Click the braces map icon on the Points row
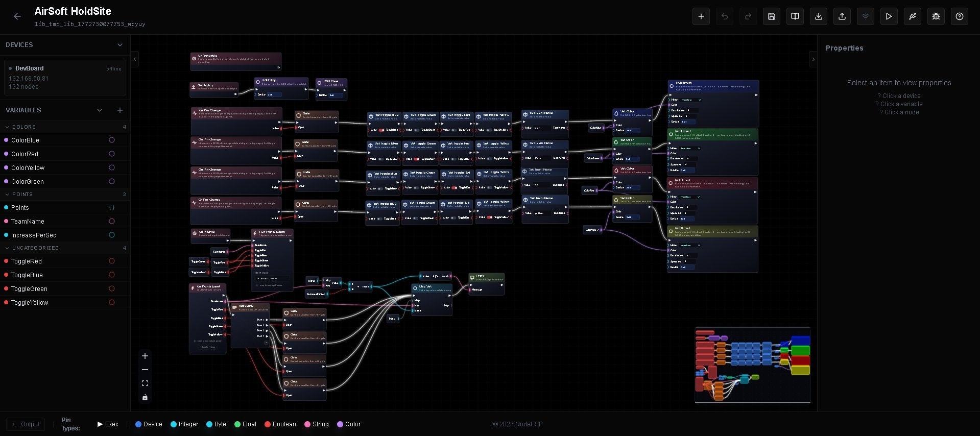 (112, 207)
